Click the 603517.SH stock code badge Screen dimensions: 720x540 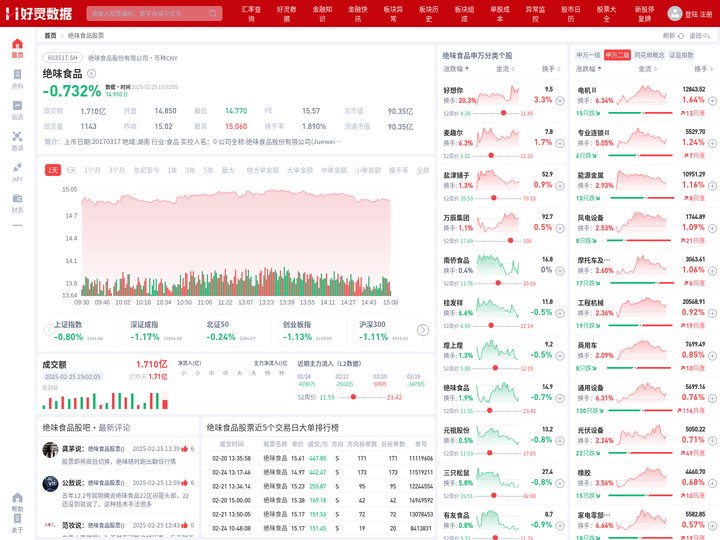[x=62, y=58]
